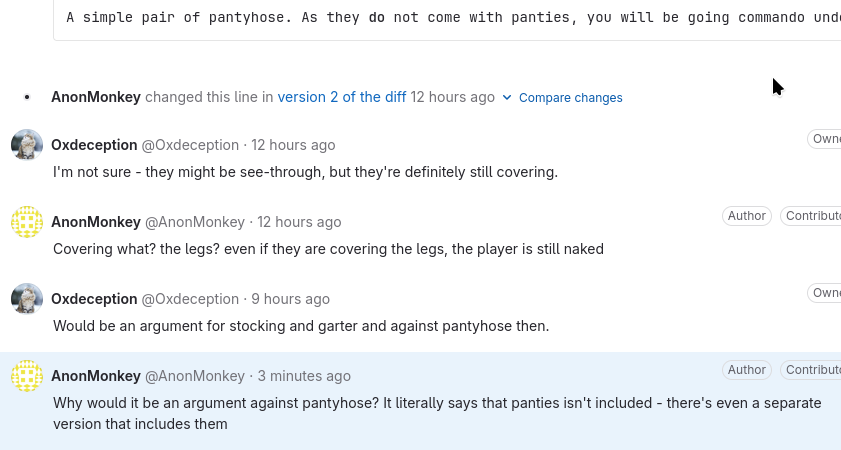Open AnonMonkey's name on the 'Covering what?' comment
841x450 pixels.
96,222
